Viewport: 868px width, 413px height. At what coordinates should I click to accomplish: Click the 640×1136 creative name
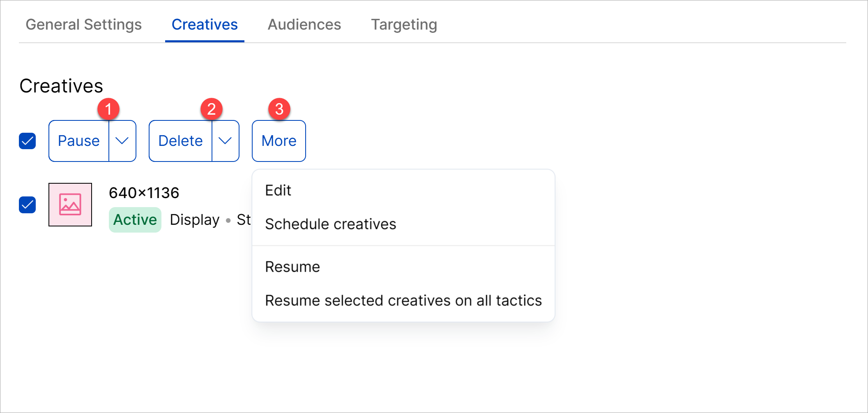point(144,193)
